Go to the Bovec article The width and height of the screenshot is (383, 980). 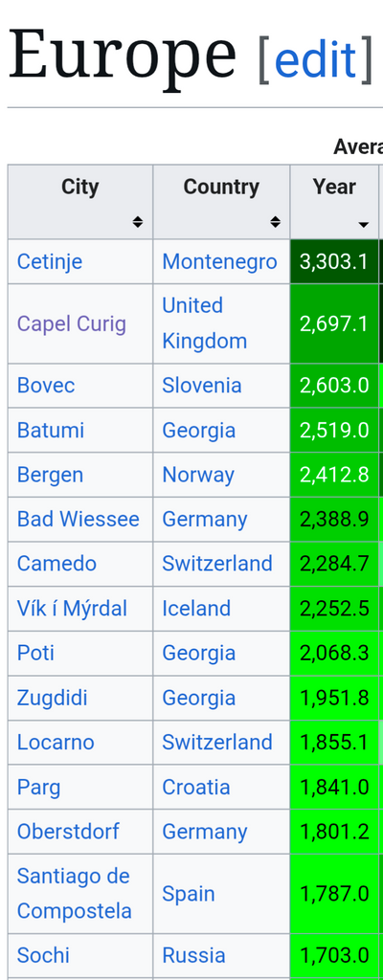[x=46, y=385]
